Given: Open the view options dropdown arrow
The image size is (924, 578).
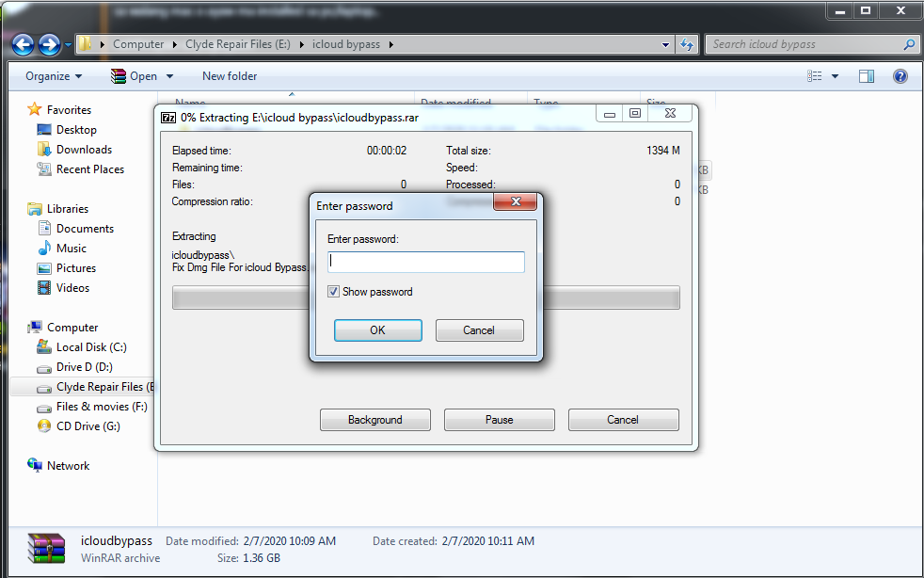Looking at the screenshot, I should pos(835,76).
